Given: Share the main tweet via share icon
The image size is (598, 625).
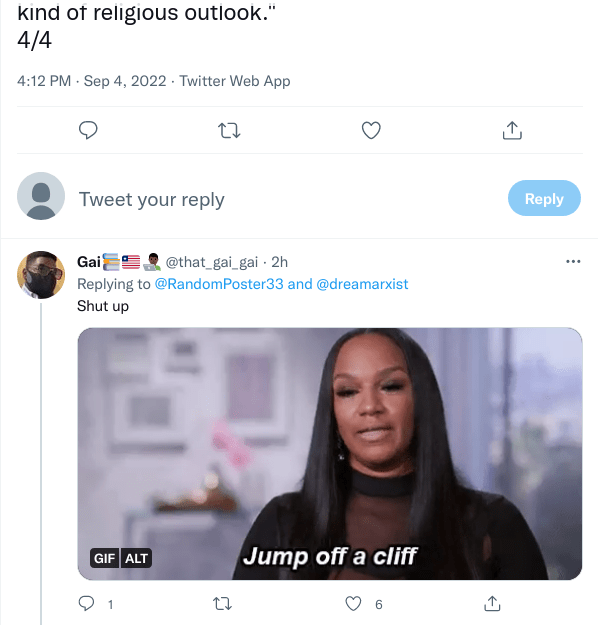Looking at the screenshot, I should (512, 130).
